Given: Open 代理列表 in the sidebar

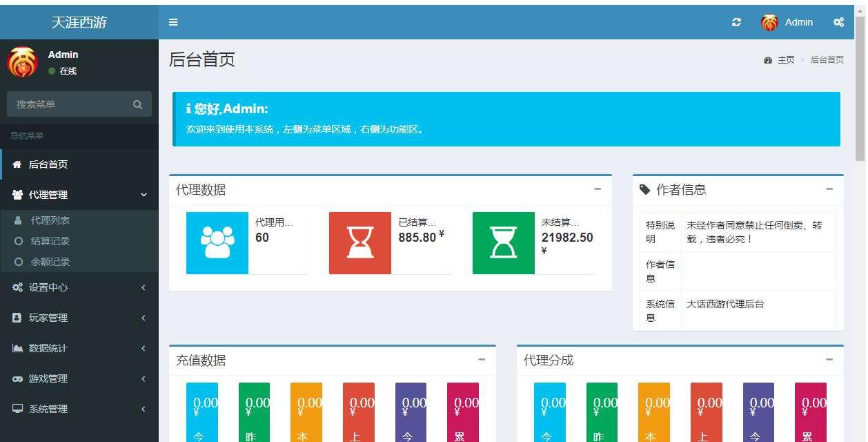Looking at the screenshot, I should point(50,220).
